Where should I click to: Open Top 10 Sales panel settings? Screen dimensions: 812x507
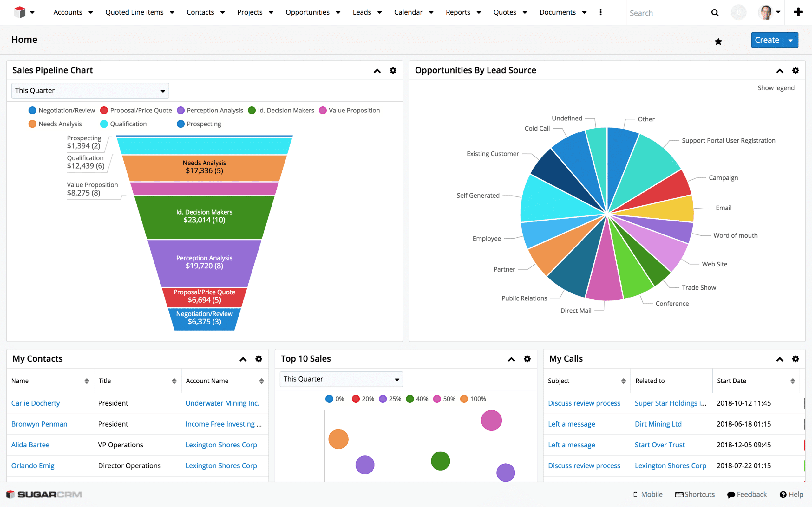pos(527,359)
